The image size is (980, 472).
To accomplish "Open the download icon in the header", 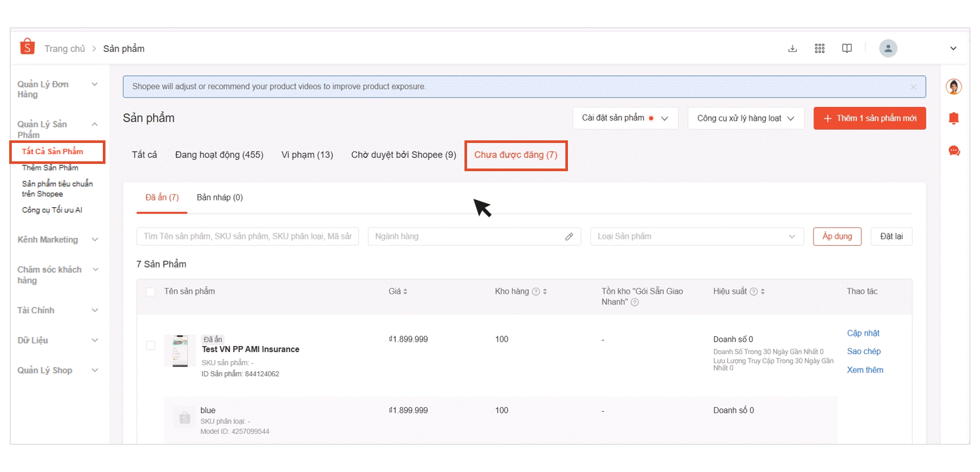I will click(x=792, y=49).
